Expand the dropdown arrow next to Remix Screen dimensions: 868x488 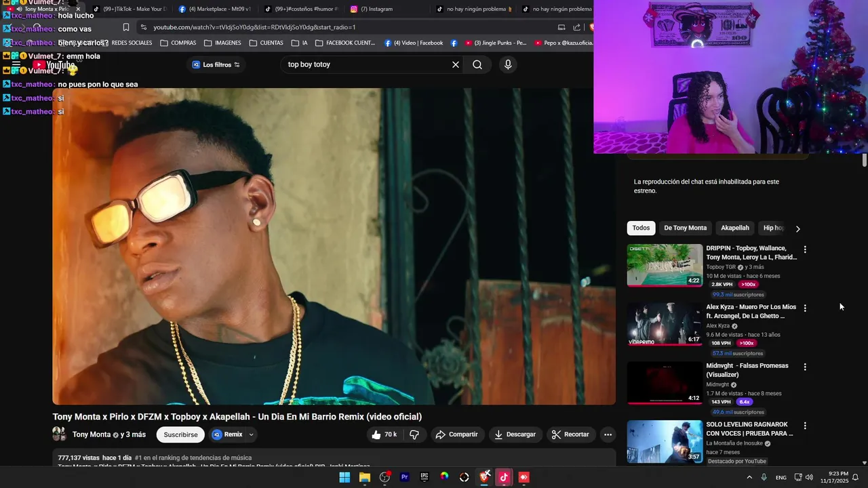coord(252,434)
